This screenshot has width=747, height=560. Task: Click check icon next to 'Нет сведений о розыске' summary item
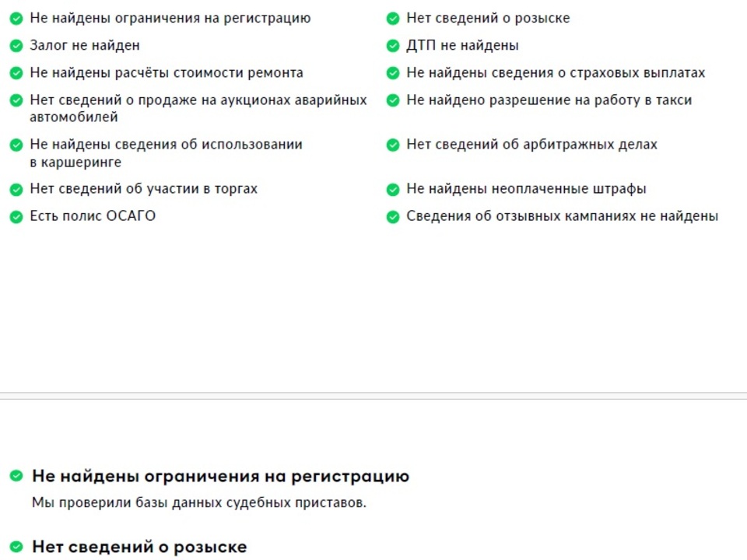393,19
